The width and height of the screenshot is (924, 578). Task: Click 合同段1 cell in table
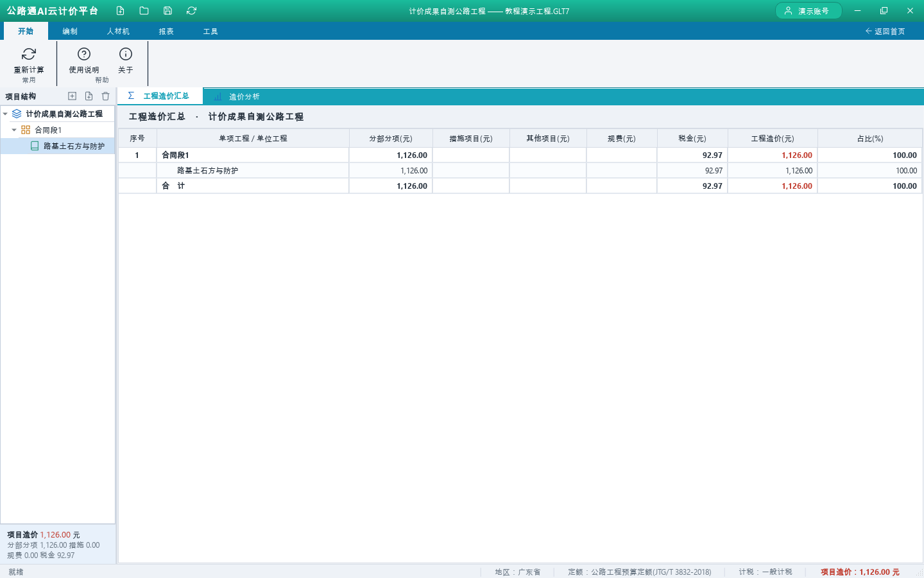253,155
